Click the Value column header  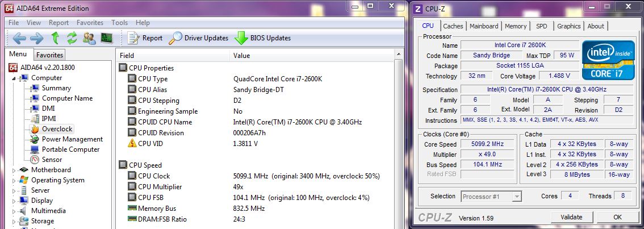point(312,56)
